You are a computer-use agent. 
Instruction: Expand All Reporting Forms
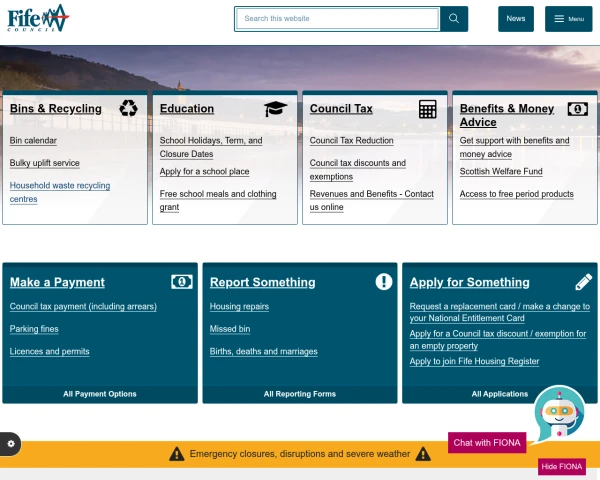tap(300, 394)
